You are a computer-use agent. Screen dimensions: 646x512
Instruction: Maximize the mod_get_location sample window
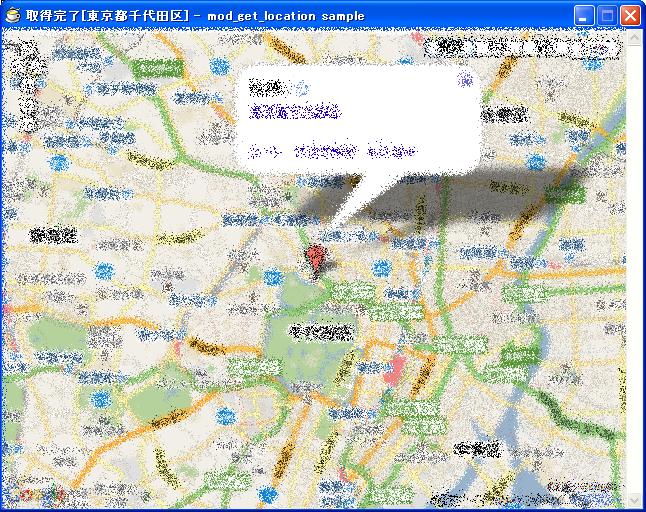pos(607,16)
